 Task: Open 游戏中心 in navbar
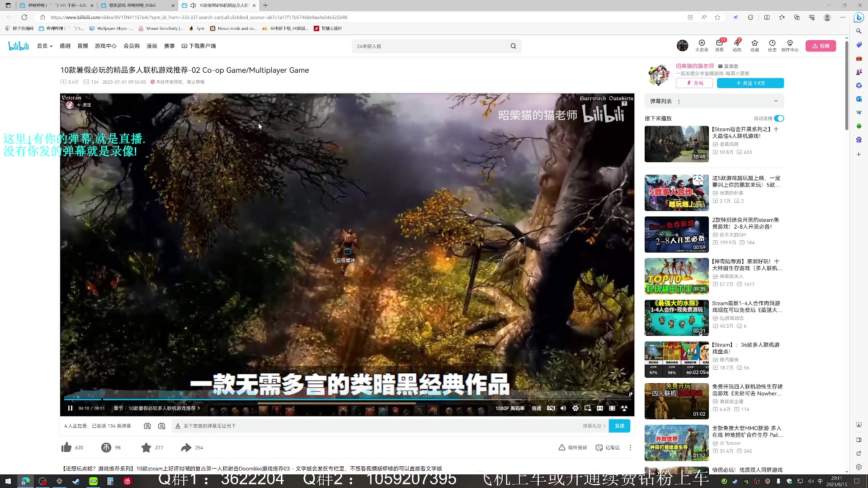[106, 46]
